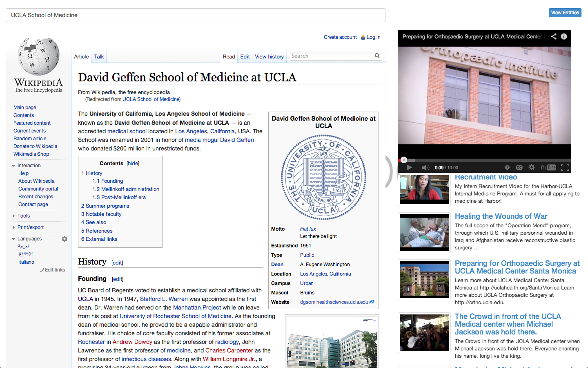
Task: Jump to 2 Summer programs section
Action: (x=105, y=206)
